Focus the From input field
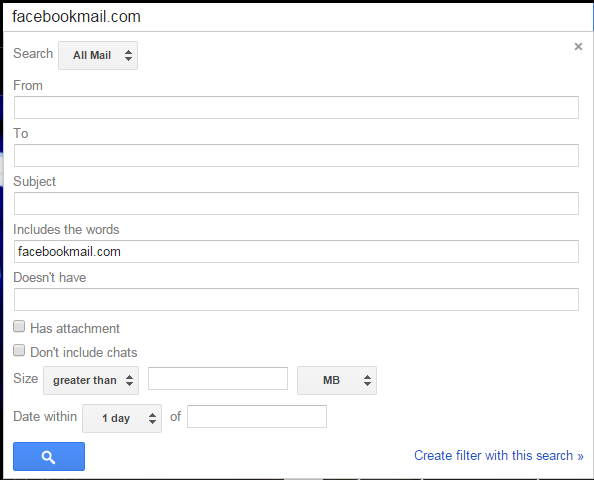The width and height of the screenshot is (594, 480). tap(296, 108)
